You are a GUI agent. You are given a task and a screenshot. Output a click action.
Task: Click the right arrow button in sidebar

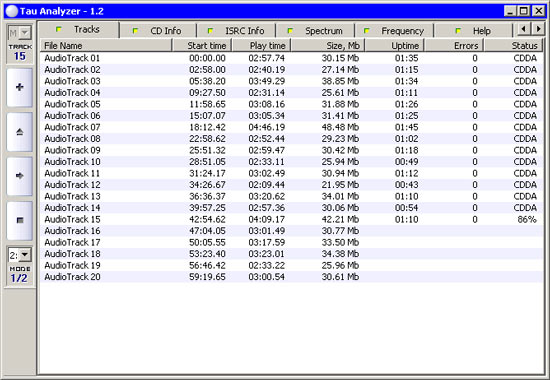(x=20, y=176)
